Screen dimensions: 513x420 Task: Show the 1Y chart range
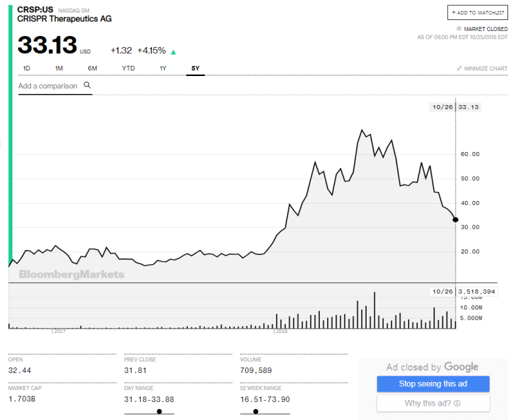(x=163, y=68)
